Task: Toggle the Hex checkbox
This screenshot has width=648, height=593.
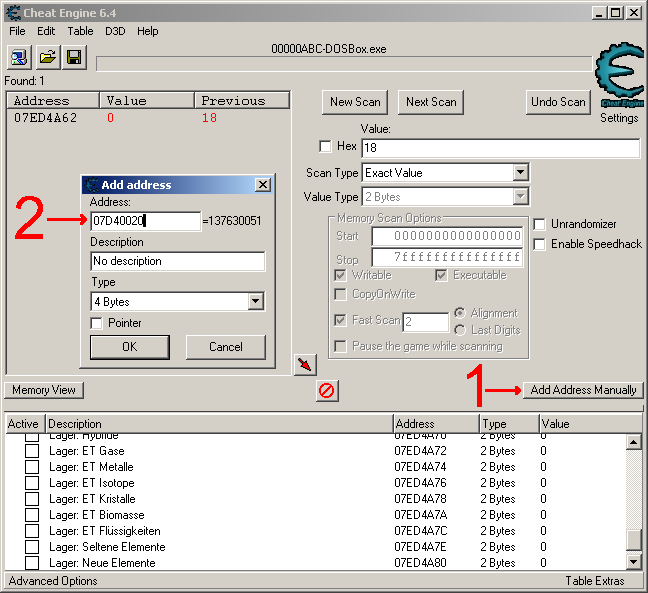Action: tap(325, 146)
